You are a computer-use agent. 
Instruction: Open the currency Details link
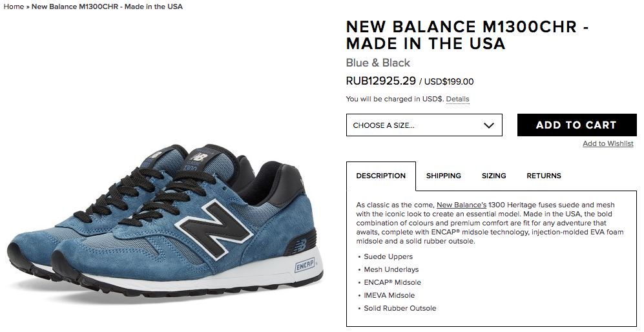pyautogui.click(x=457, y=99)
